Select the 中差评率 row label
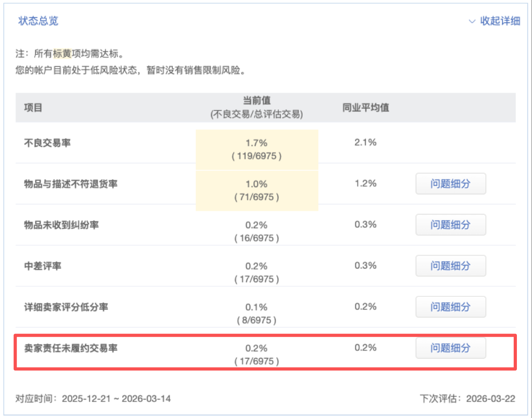Viewport: 532px width, 418px height. pos(43,266)
